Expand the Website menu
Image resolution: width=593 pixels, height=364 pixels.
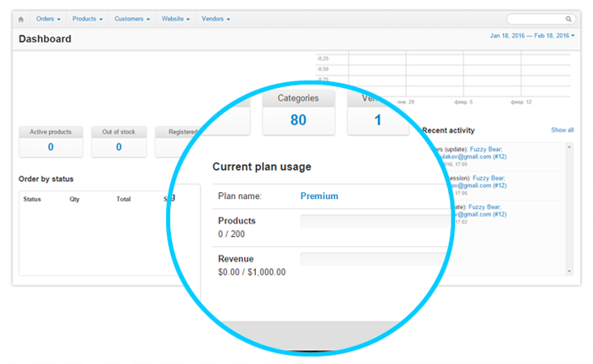click(x=175, y=19)
